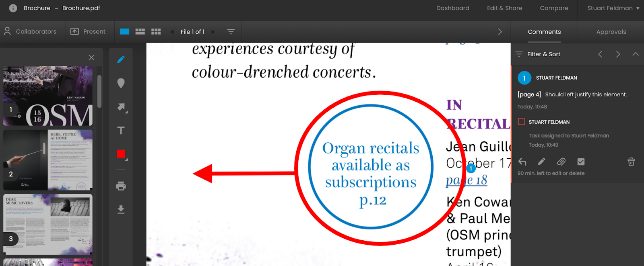Open the Compare menu
The image size is (644, 266).
pos(554,8)
